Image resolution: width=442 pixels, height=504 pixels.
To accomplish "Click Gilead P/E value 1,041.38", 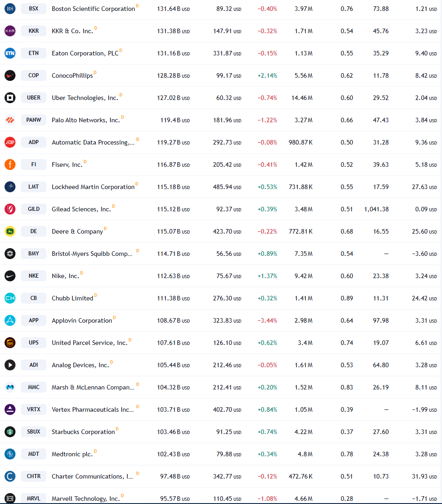I will click(377, 209).
